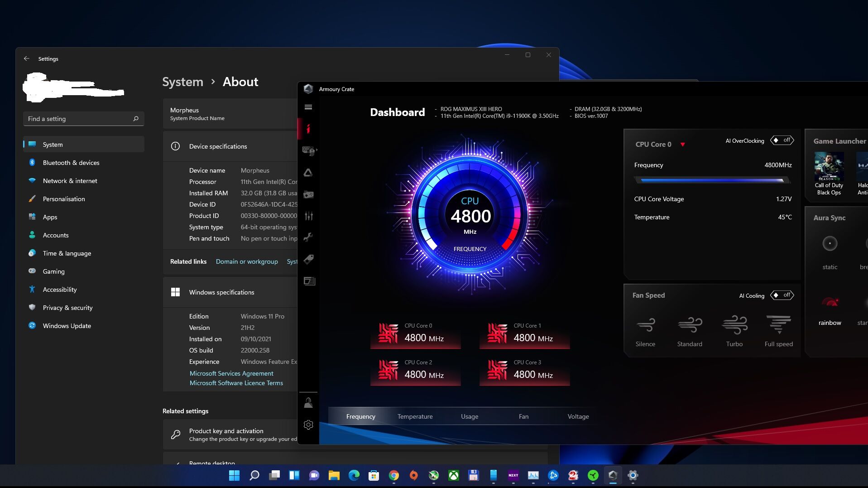Screen dimensions: 868x488
Task: Open the News panel icon in Armoury Crate sidebar
Action: coord(309,281)
